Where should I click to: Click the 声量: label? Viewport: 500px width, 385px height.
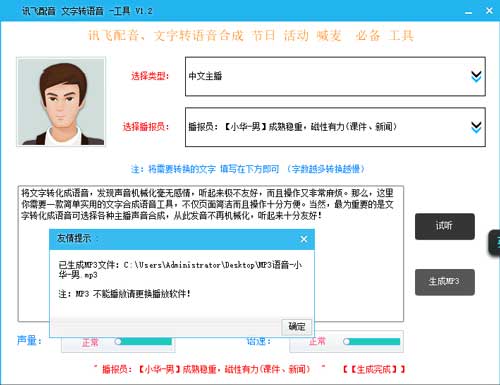[x=29, y=341]
